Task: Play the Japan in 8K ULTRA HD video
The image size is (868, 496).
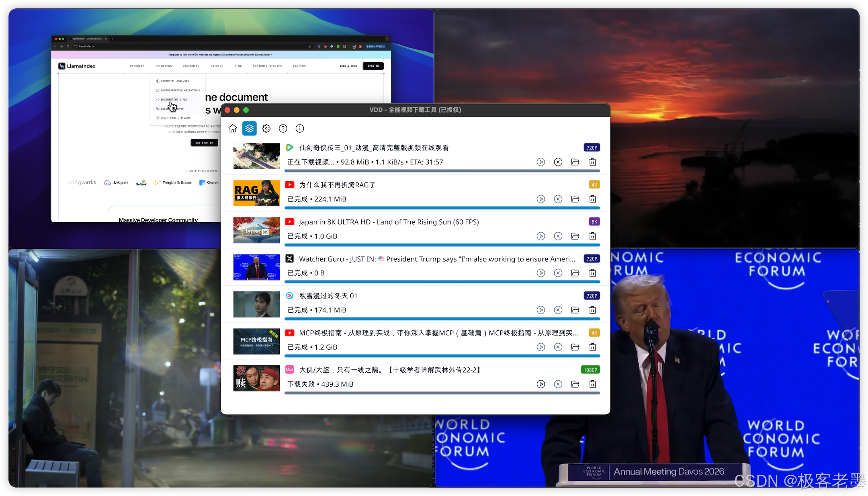Action: [x=541, y=236]
